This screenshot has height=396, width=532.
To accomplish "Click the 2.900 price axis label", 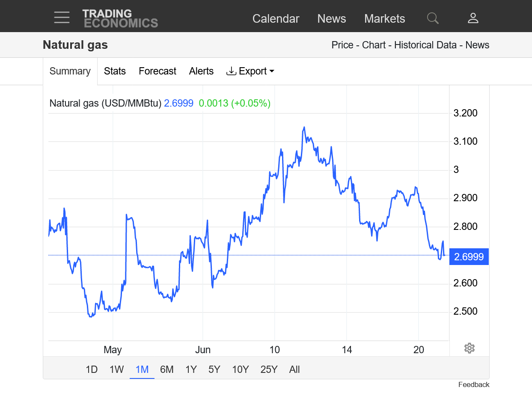I will [466, 198].
